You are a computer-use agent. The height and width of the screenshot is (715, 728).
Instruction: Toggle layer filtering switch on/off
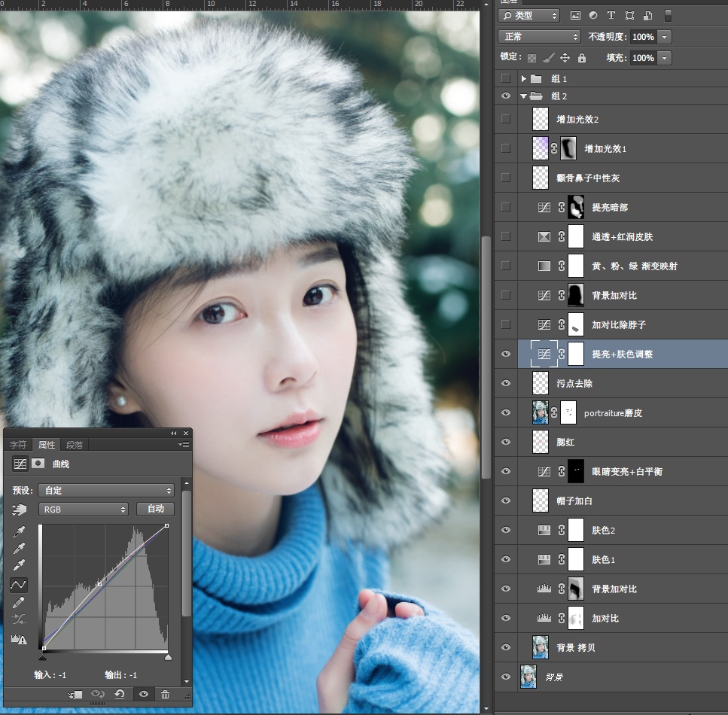pos(668,15)
